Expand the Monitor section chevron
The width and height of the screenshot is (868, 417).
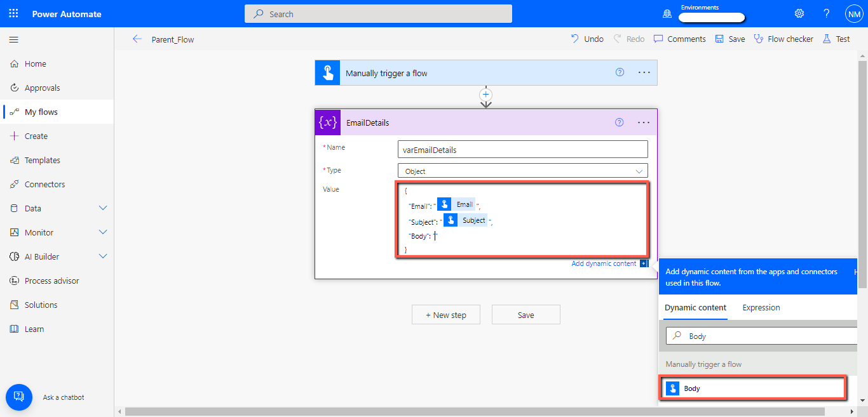(103, 232)
